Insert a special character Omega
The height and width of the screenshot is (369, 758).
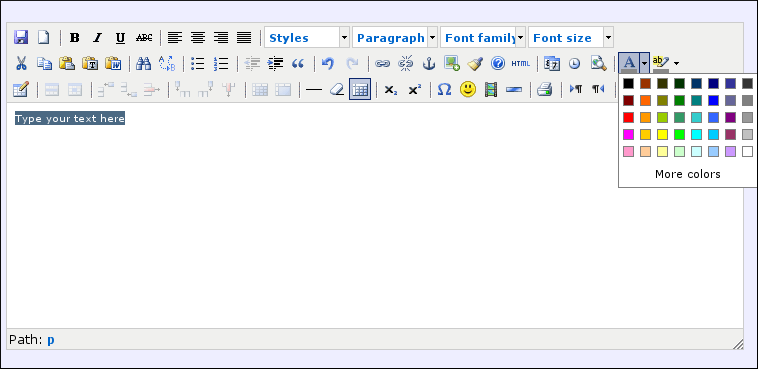(x=444, y=89)
